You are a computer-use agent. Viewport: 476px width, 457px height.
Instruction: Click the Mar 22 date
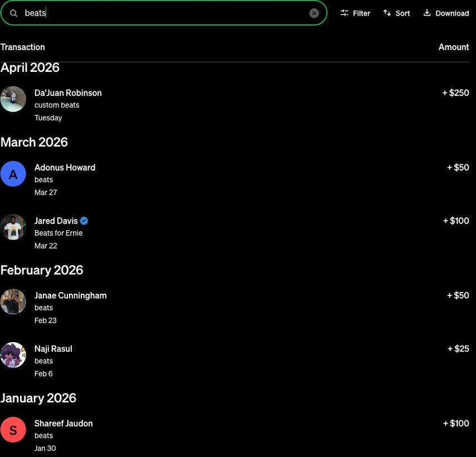point(46,246)
